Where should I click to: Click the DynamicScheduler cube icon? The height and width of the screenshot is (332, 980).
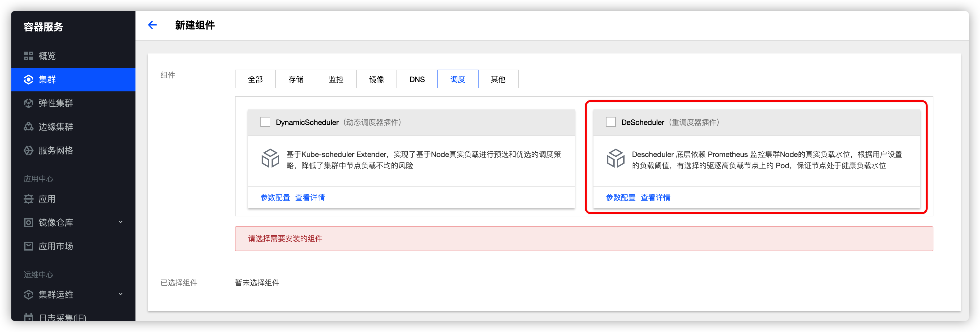[x=271, y=158]
